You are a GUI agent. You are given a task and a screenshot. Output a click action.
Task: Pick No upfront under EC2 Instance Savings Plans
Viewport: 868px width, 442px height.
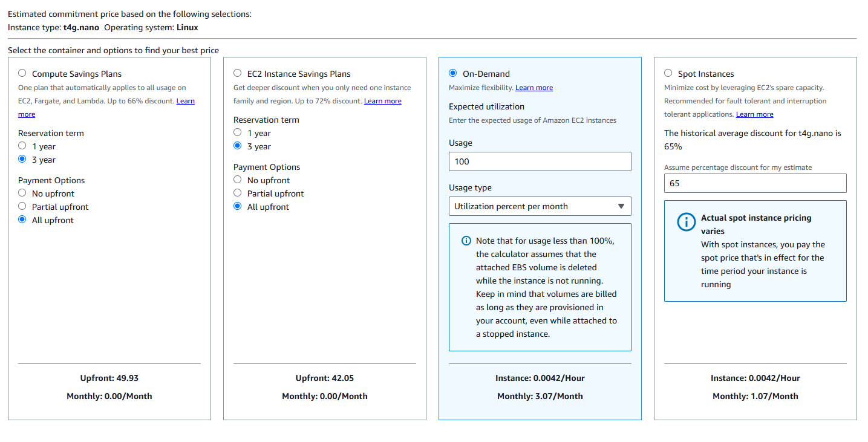pyautogui.click(x=238, y=180)
